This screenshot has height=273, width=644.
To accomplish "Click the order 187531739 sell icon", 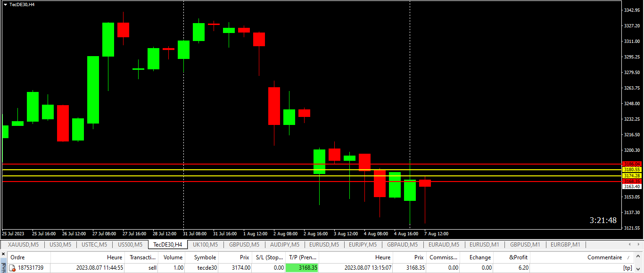I will (12, 268).
